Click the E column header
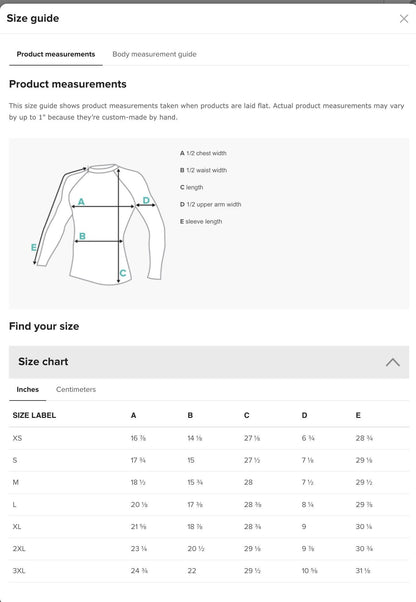The image size is (416, 602). (x=358, y=415)
